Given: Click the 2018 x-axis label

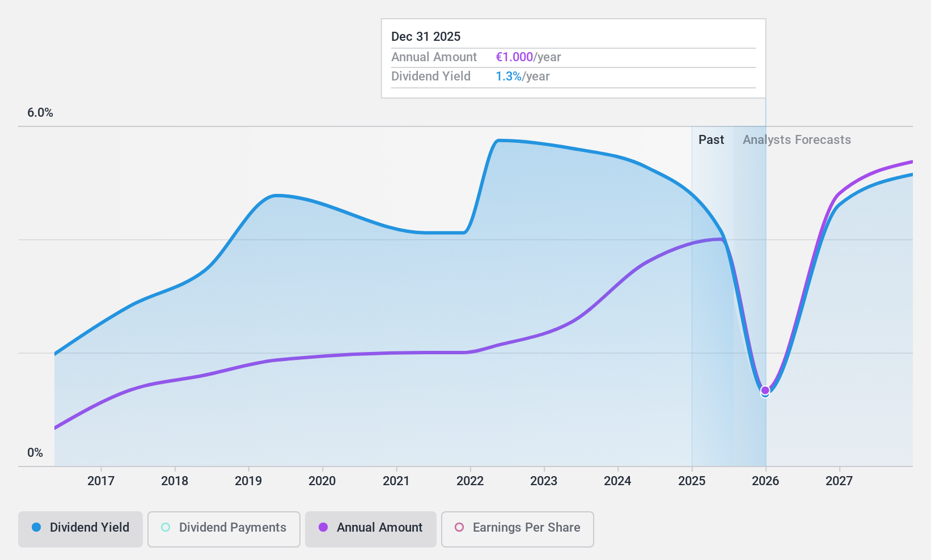Looking at the screenshot, I should (175, 481).
